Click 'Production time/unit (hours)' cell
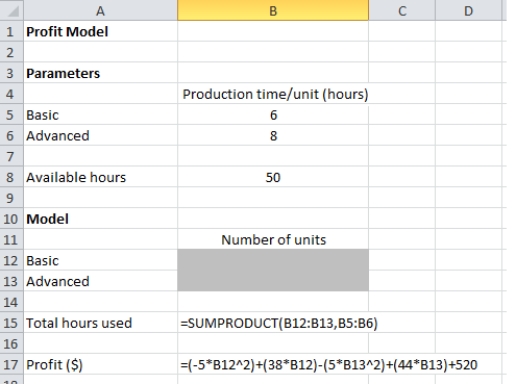The image size is (517, 385). click(273, 94)
